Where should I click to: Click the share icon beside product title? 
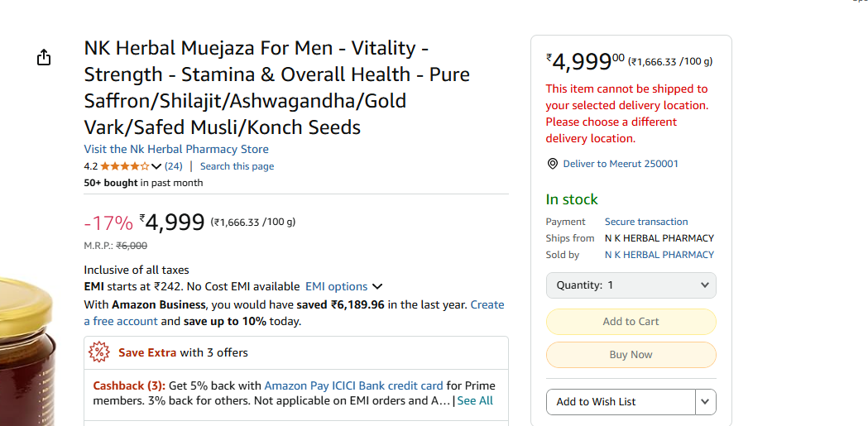44,57
